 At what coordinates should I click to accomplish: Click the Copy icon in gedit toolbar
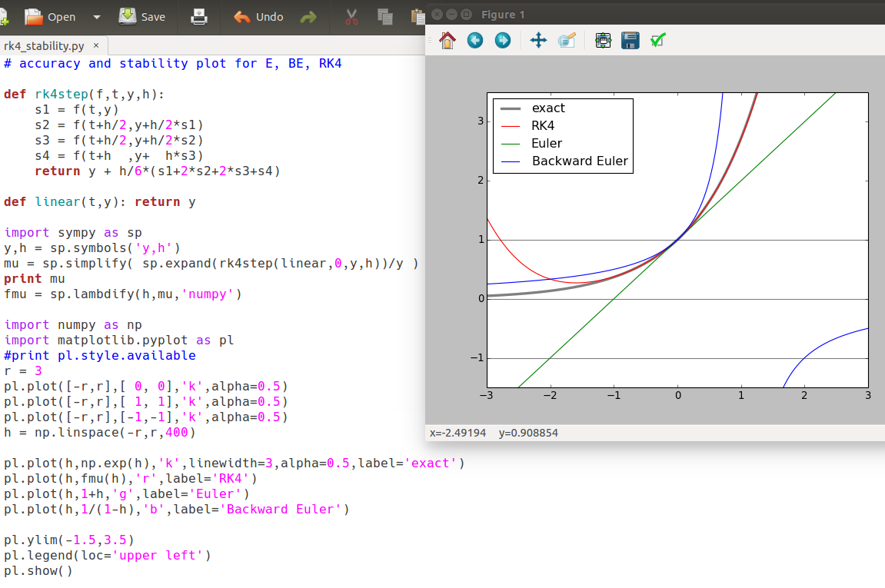click(x=385, y=17)
